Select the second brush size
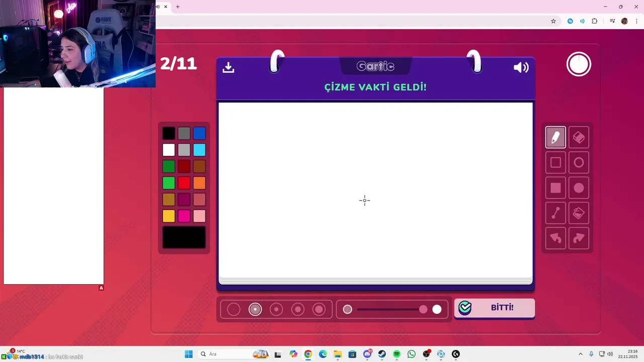644x362 pixels. (255, 310)
